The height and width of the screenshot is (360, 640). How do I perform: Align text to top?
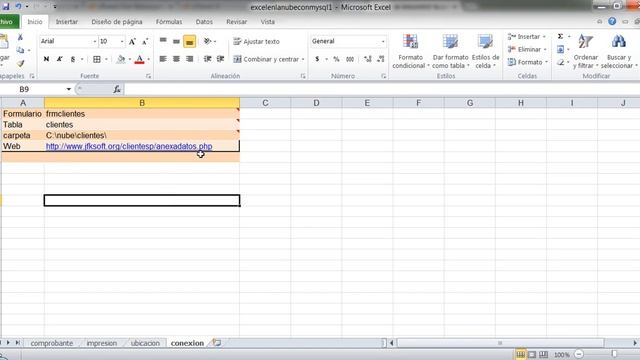[x=163, y=41]
